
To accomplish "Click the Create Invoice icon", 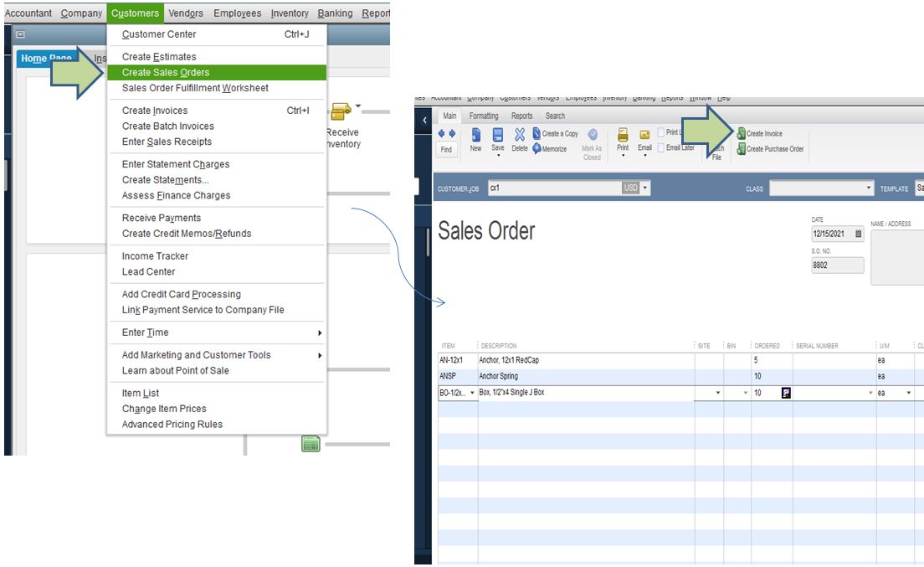I will [742, 134].
